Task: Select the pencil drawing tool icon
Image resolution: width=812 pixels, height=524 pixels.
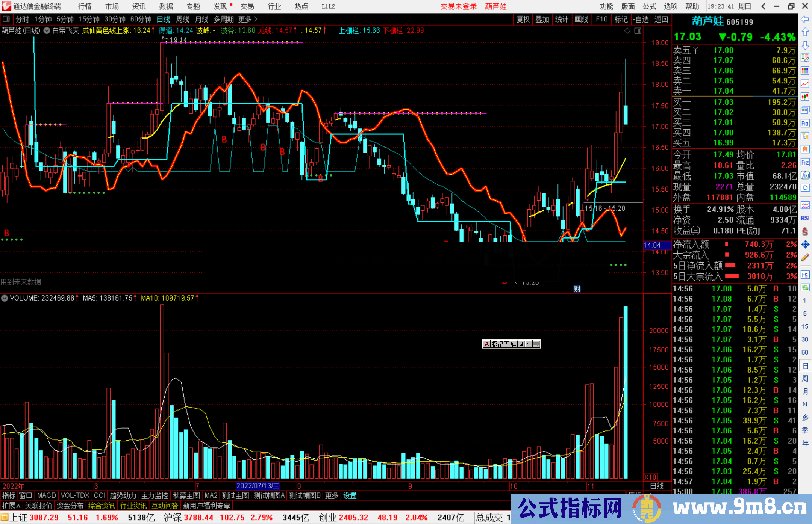Action: 805,257
